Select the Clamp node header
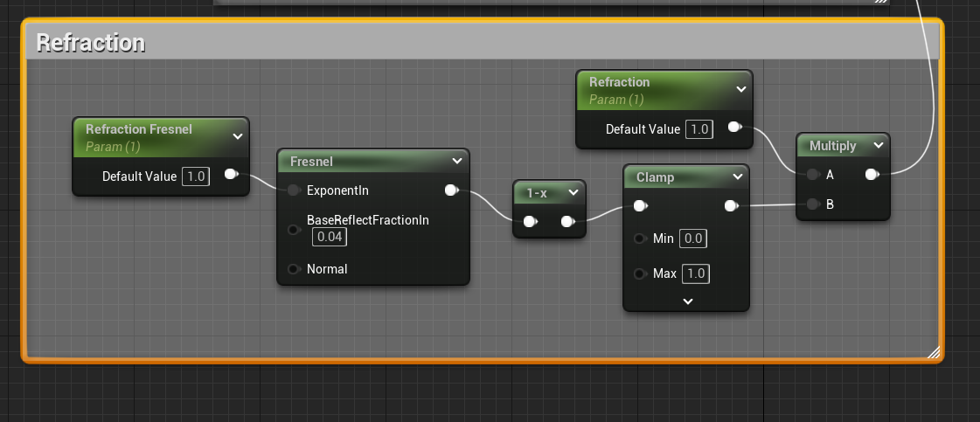Screen dimensions: 980x422 click(x=686, y=177)
